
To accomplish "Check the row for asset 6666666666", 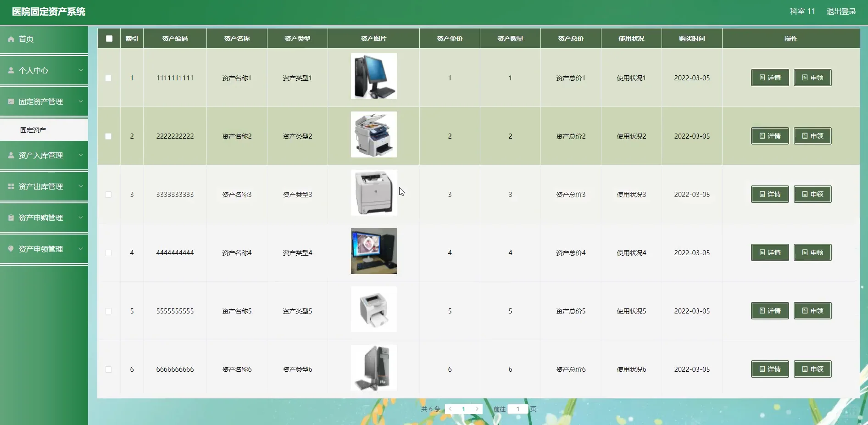I will [x=108, y=369].
